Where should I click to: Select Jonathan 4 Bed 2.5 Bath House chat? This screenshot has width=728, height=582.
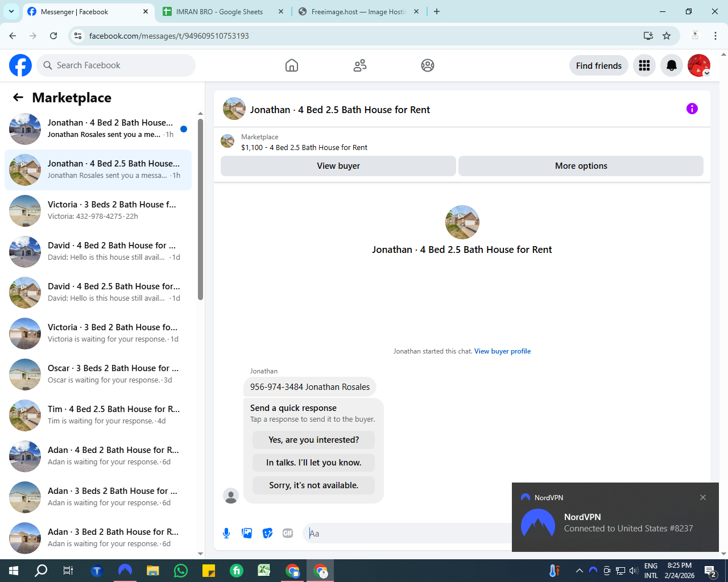tap(98, 170)
